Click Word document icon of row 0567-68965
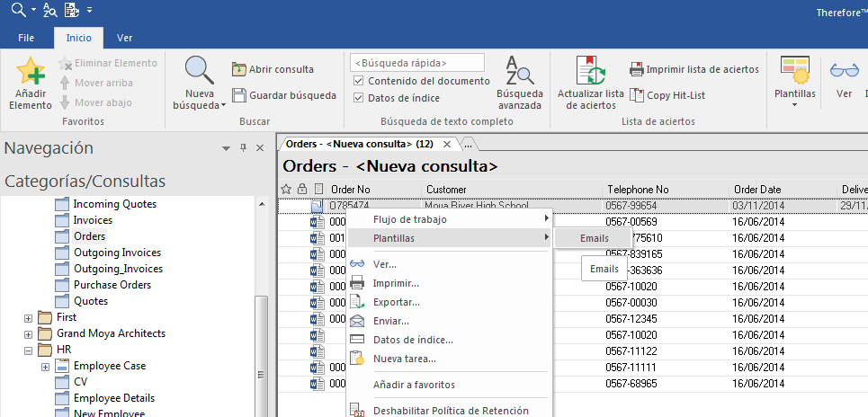868x417 pixels. point(317,383)
